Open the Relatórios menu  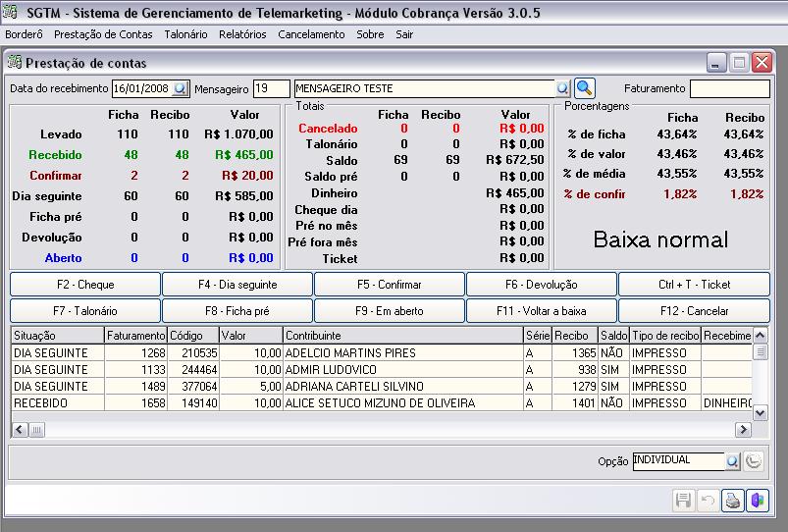[242, 34]
